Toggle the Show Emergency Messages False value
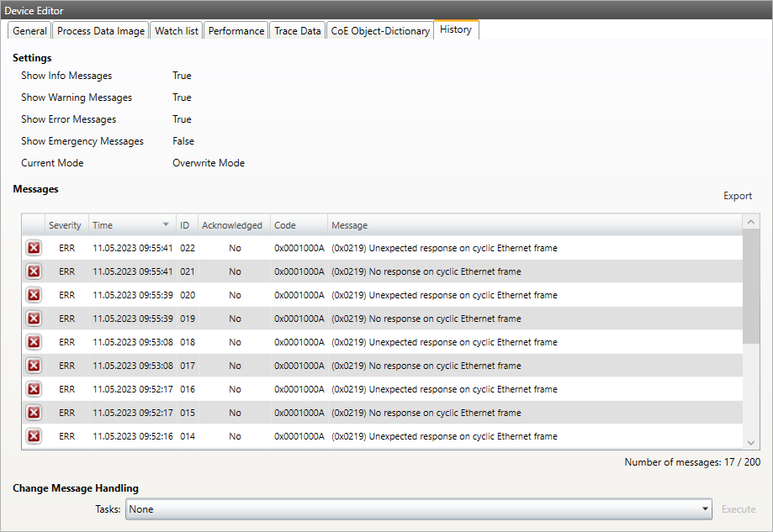The width and height of the screenshot is (773, 532). 183,141
